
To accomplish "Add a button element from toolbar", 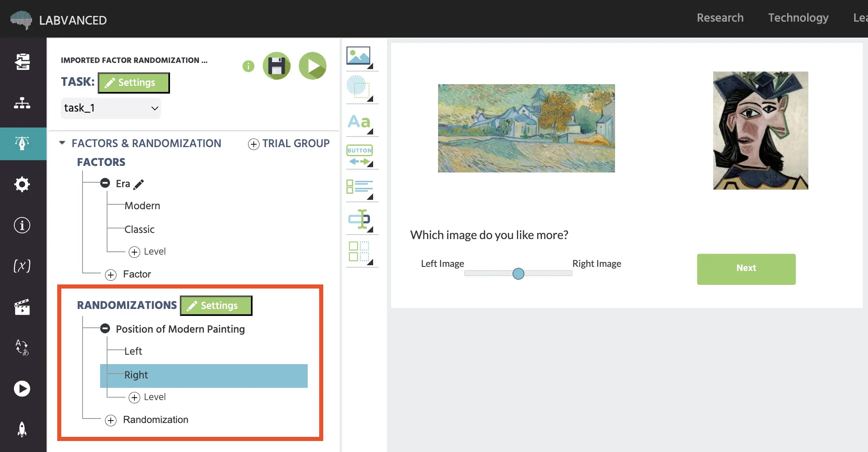I will (360, 155).
